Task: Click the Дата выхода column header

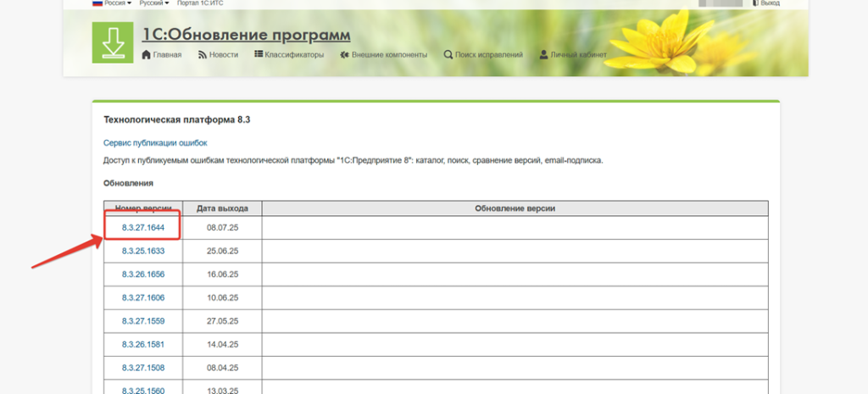Action: (x=223, y=208)
